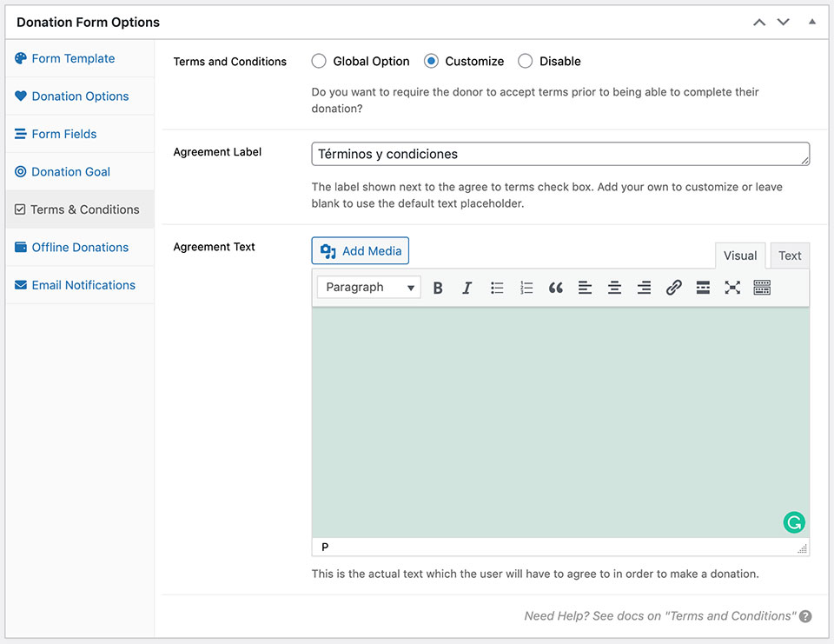Image resolution: width=834 pixels, height=644 pixels.
Task: Click the editor resize handle
Action: 802,548
